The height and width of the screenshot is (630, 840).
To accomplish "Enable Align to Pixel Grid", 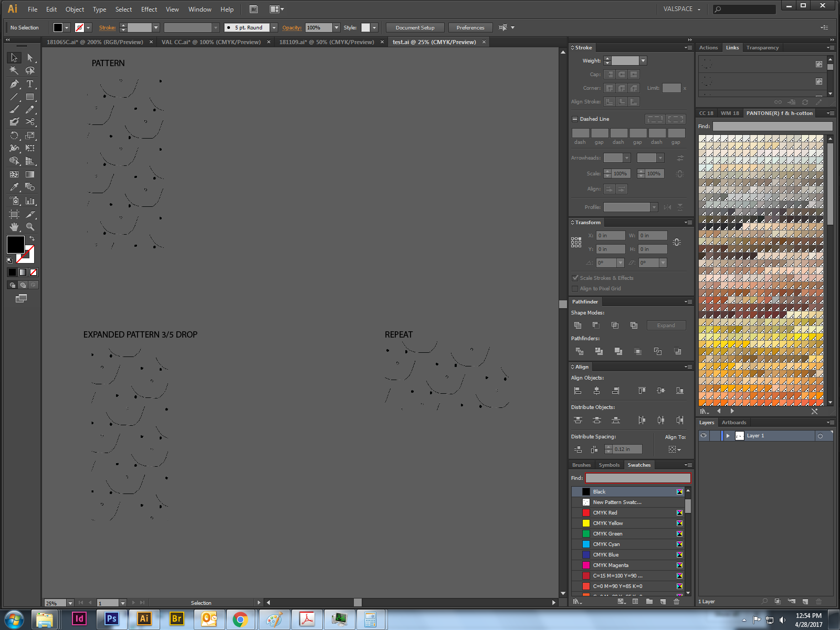I will coord(575,288).
